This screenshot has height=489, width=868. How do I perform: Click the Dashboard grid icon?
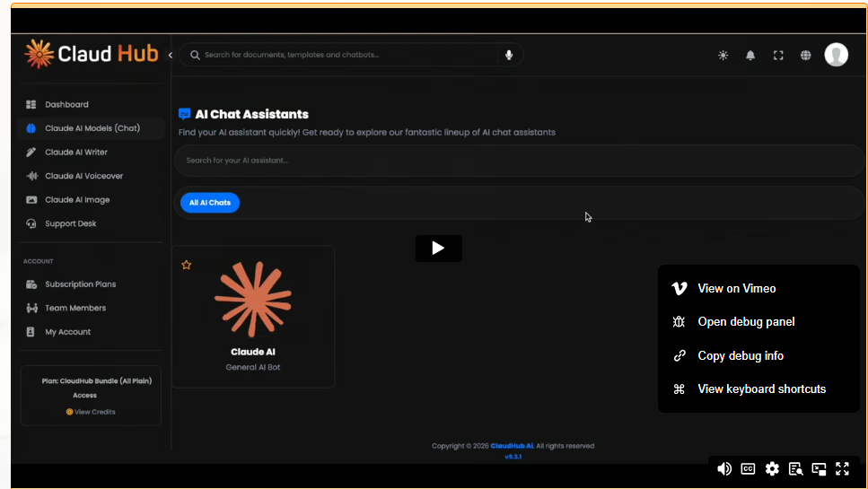click(x=31, y=105)
